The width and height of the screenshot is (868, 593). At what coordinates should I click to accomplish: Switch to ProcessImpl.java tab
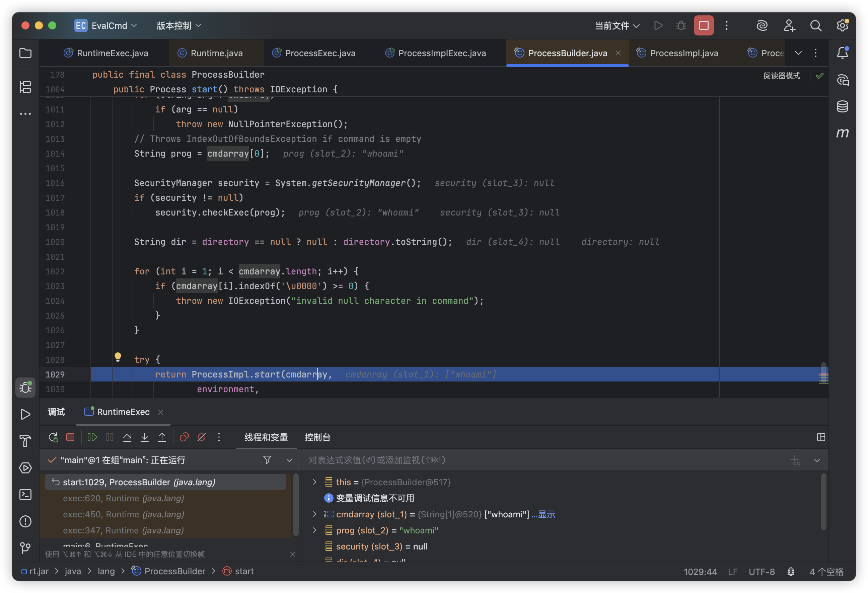click(677, 53)
